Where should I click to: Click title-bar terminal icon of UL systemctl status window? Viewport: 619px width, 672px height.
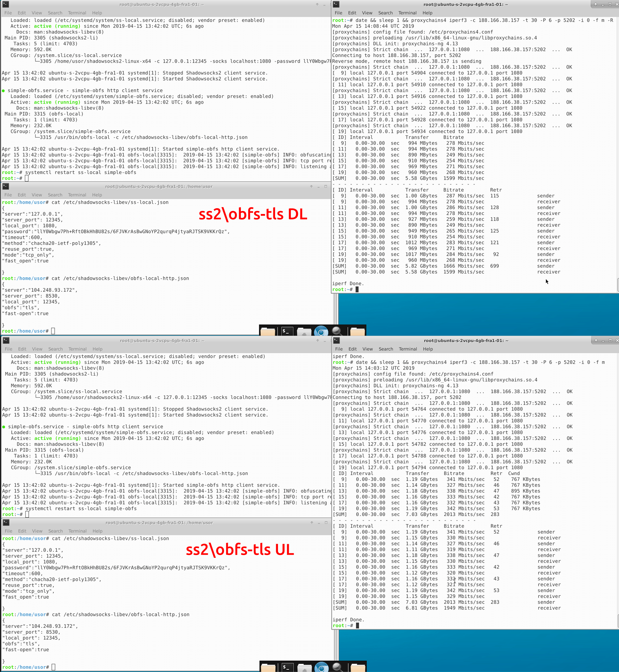tap(6, 341)
